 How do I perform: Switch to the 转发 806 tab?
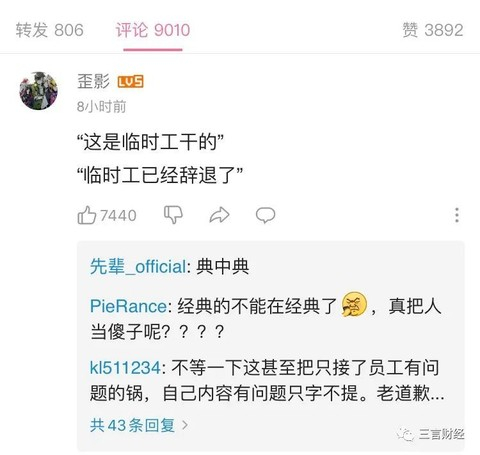(50, 30)
